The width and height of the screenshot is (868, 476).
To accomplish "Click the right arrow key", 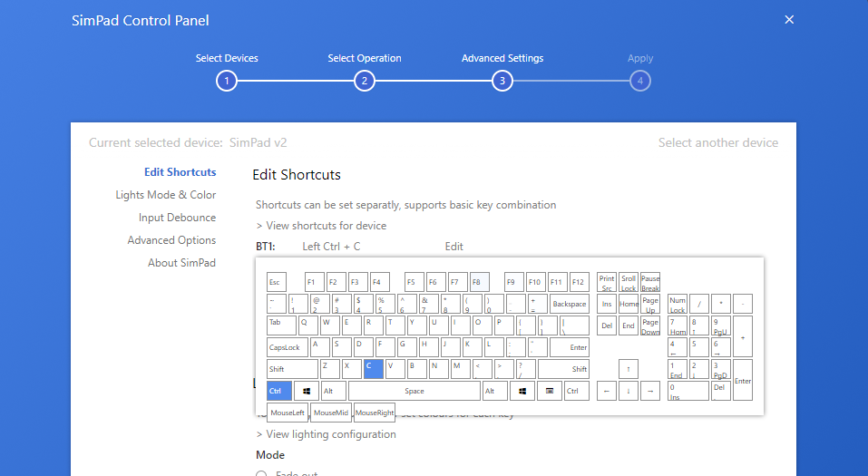I will [650, 391].
